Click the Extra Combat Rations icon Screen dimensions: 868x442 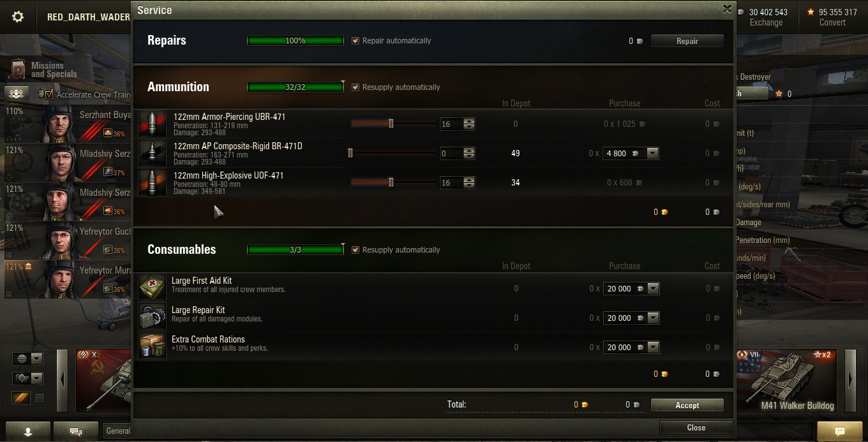[153, 347]
